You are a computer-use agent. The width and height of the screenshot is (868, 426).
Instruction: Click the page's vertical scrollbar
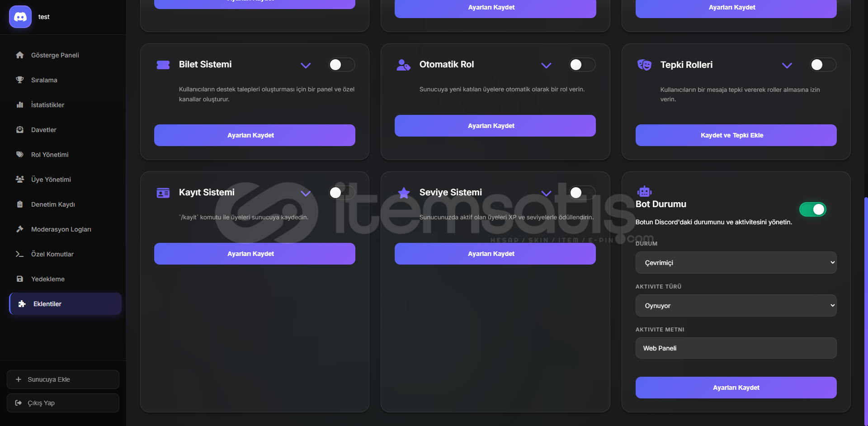(866, 311)
